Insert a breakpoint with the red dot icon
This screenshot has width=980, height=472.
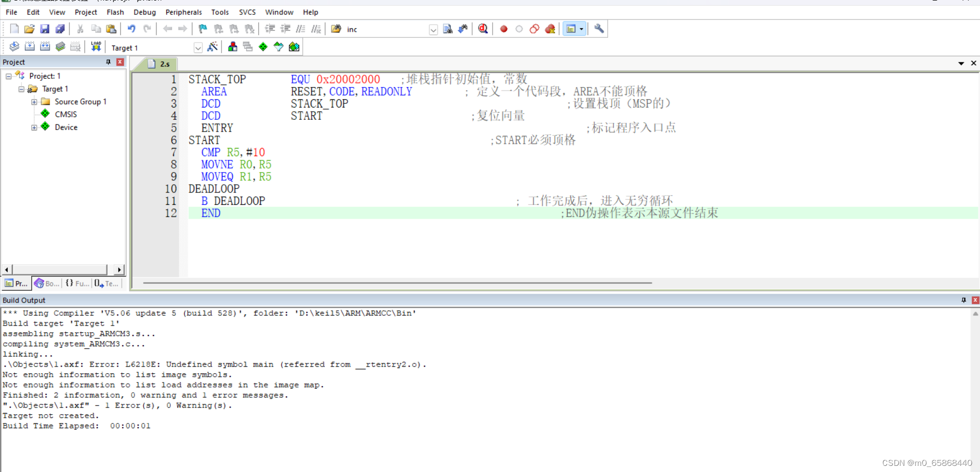click(x=503, y=29)
